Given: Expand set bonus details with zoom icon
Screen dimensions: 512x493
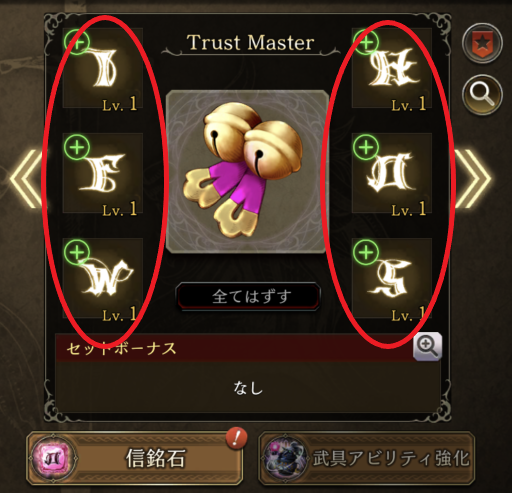Looking at the screenshot, I should click(428, 346).
